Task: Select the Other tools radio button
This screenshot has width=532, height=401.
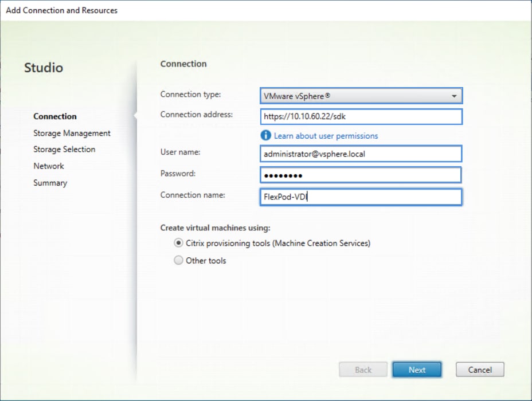Action: [x=178, y=260]
